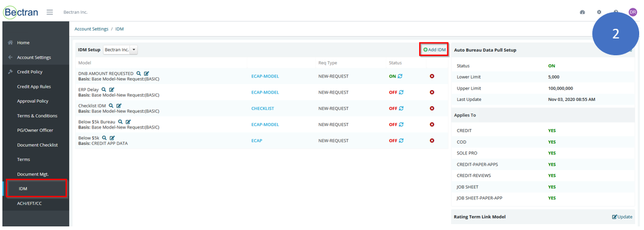Image resolution: width=644 pixels, height=230 pixels.
Task: Click the Req Type column header
Action: point(327,62)
